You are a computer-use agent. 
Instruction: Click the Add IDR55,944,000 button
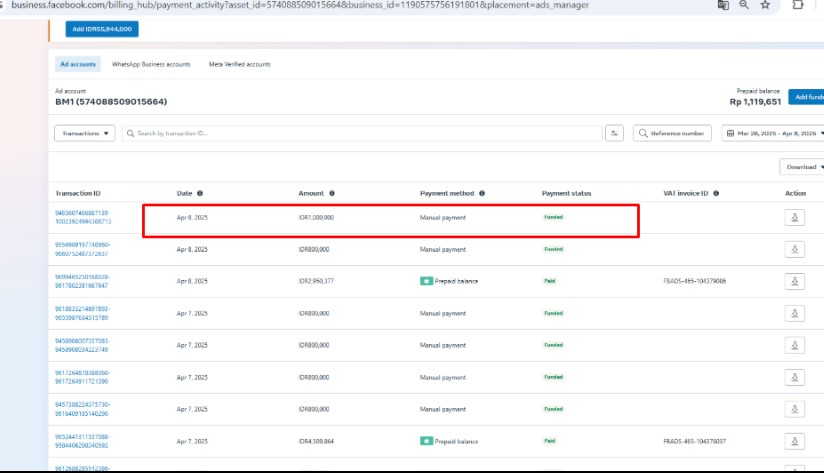[x=102, y=29]
